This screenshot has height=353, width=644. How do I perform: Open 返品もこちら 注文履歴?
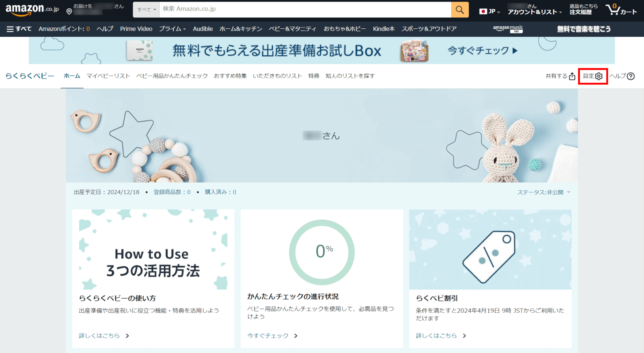click(584, 9)
